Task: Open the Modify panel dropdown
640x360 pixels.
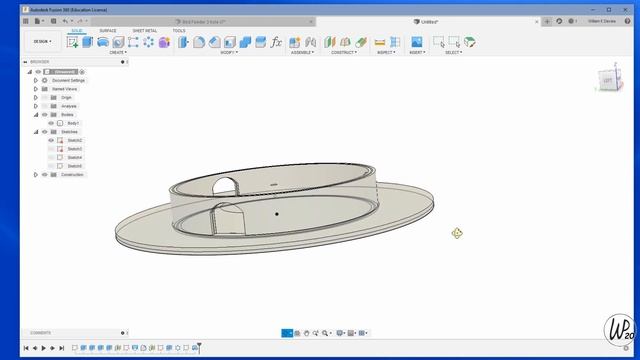Action: point(229,53)
